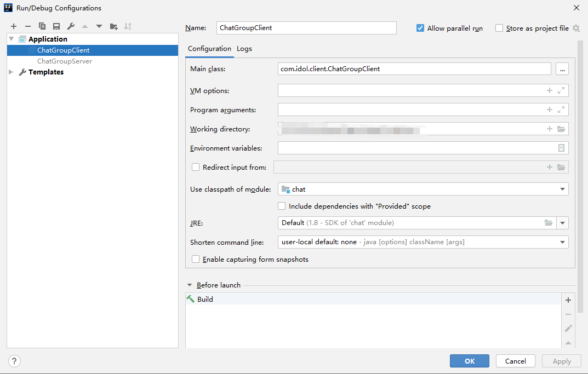Remove selected Before launch task
The height and width of the screenshot is (374, 588).
568,314
